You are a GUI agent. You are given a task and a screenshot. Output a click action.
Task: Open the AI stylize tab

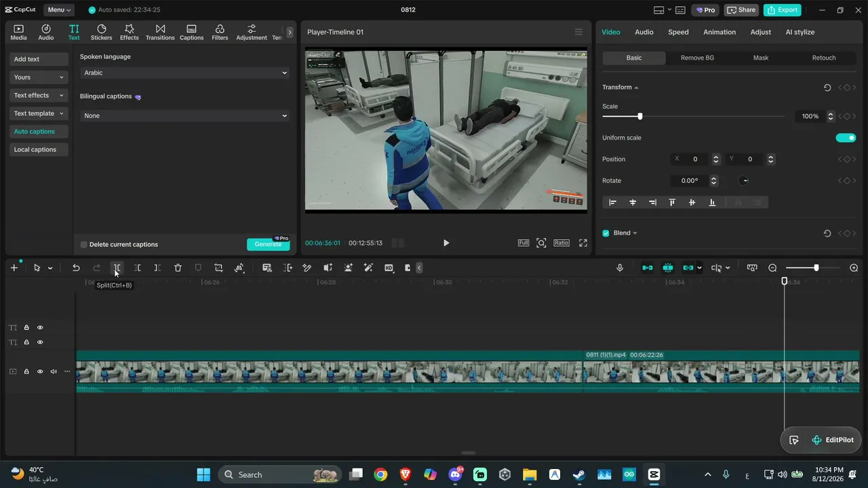point(800,32)
